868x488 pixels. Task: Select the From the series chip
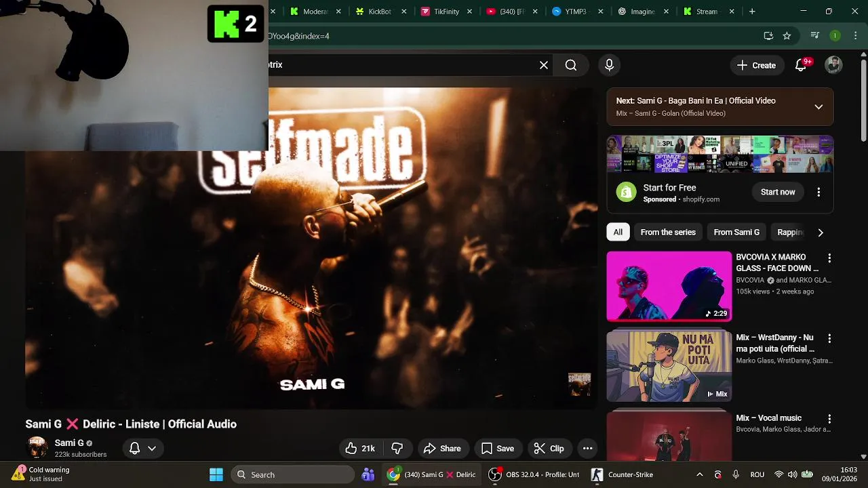(668, 232)
